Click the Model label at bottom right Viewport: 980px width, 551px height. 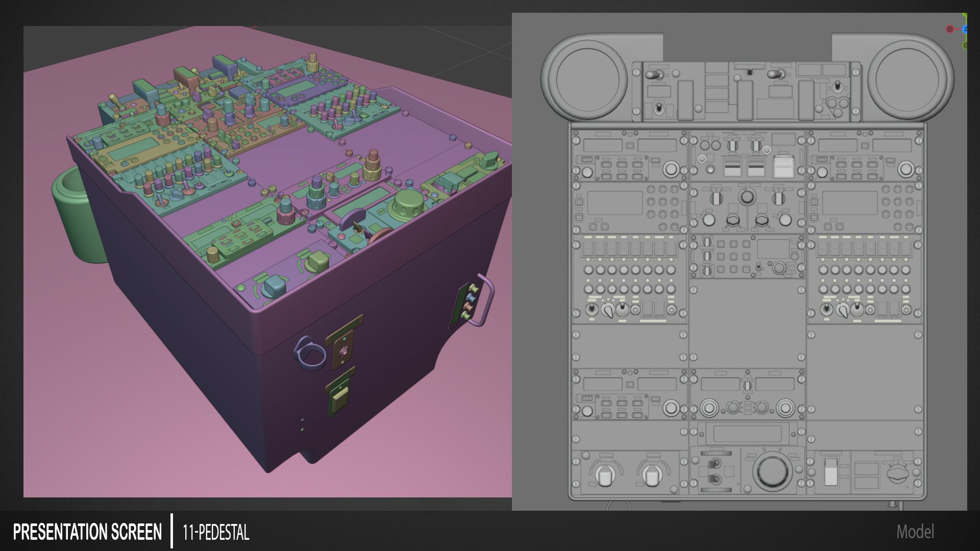point(915,532)
